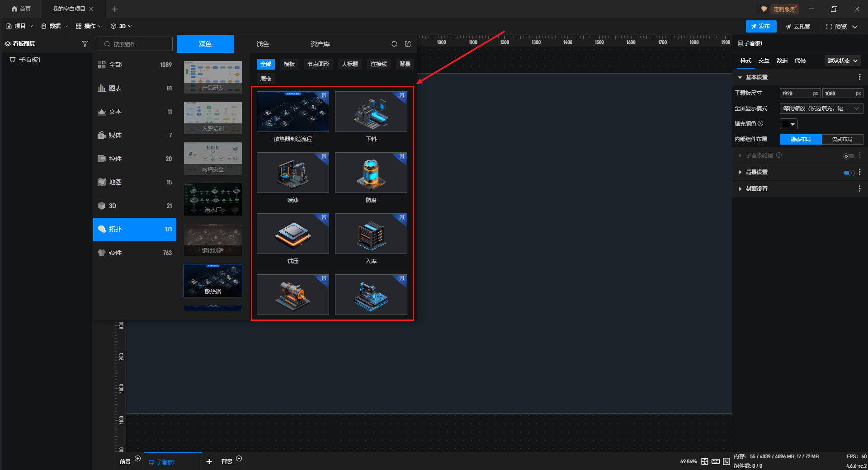Viewport: 868px width, 470px height.
Task: Click the keyboard shortcuts icon in the status bar
Action: 716,461
